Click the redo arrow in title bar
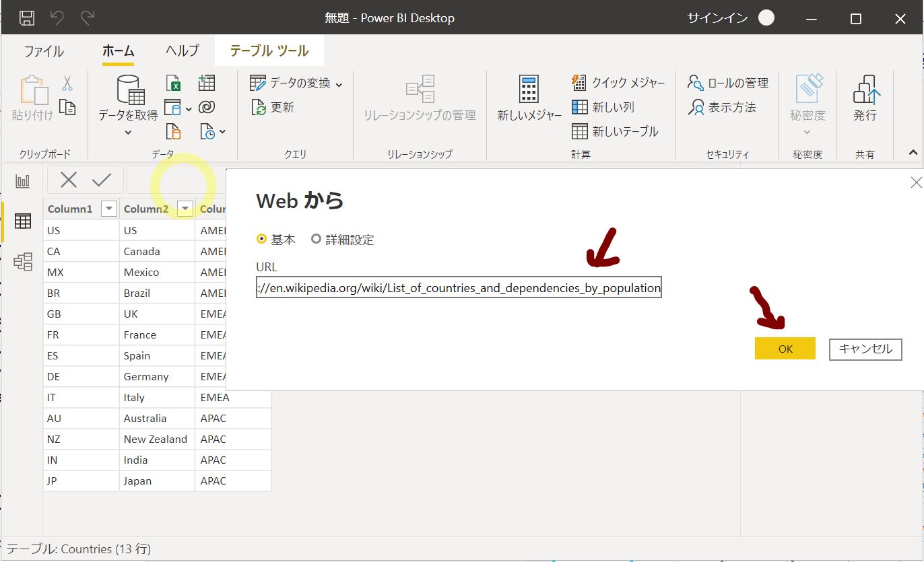Viewport: 924px width, 562px height. (x=88, y=18)
